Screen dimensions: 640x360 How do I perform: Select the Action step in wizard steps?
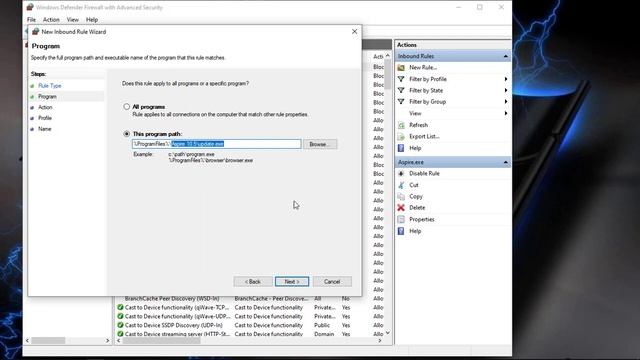coord(45,107)
